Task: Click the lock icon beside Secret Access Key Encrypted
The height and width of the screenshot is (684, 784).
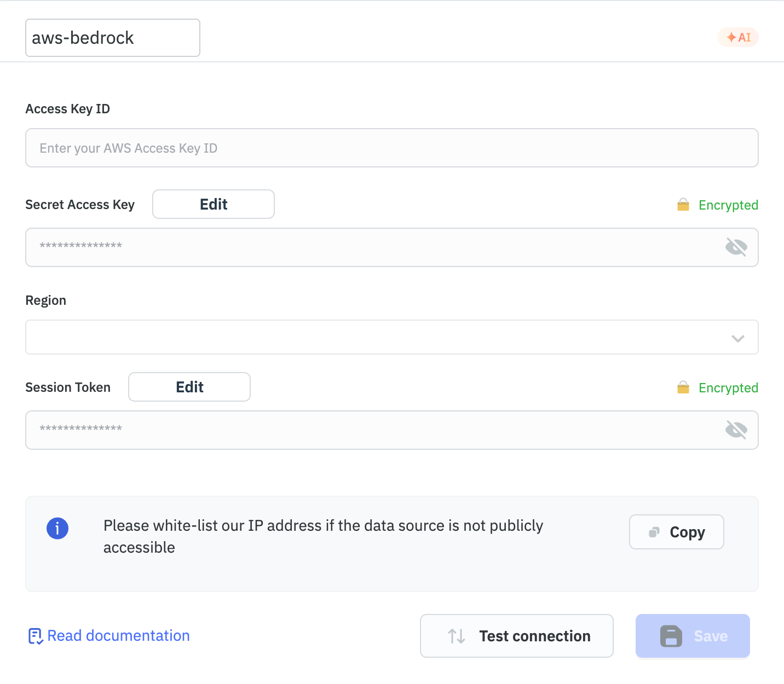Action: (683, 205)
